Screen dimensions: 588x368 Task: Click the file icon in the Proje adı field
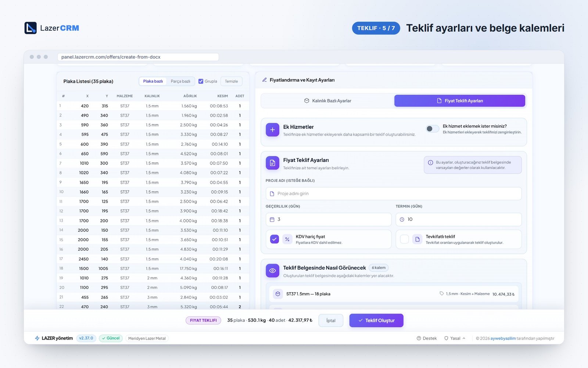tap(272, 194)
